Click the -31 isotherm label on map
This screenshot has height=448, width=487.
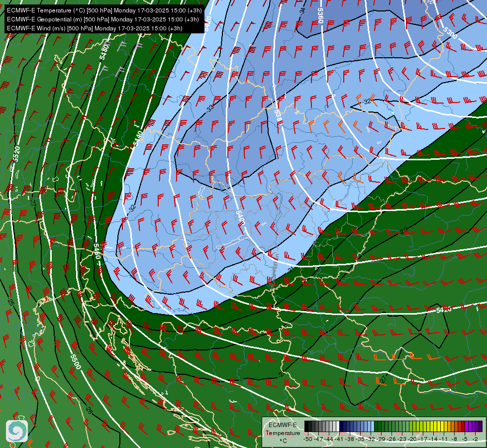[291, 269]
